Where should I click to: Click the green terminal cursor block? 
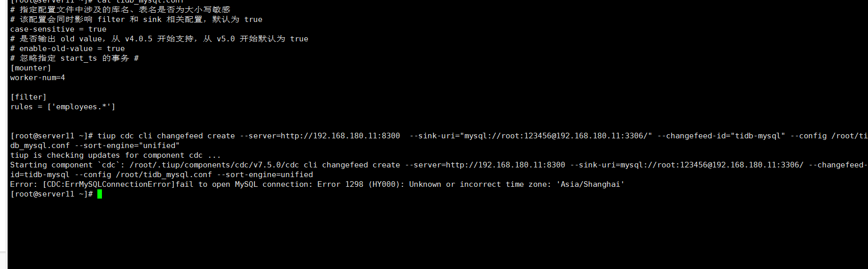tap(100, 194)
